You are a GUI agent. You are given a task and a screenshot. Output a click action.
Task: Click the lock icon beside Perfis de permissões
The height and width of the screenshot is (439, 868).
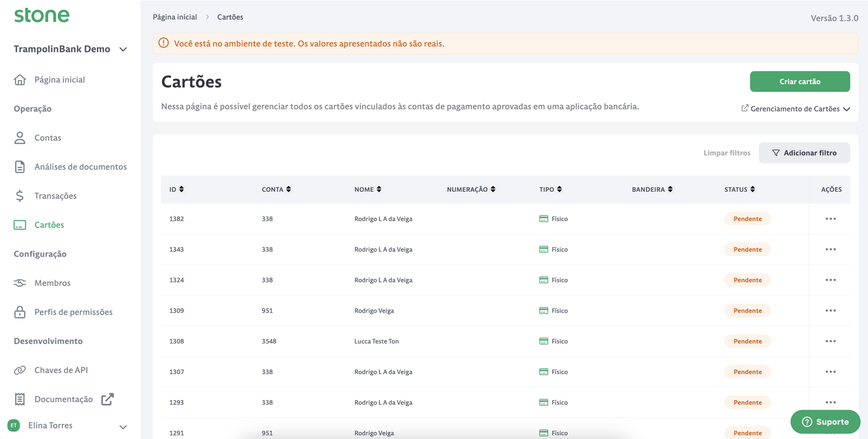click(20, 312)
